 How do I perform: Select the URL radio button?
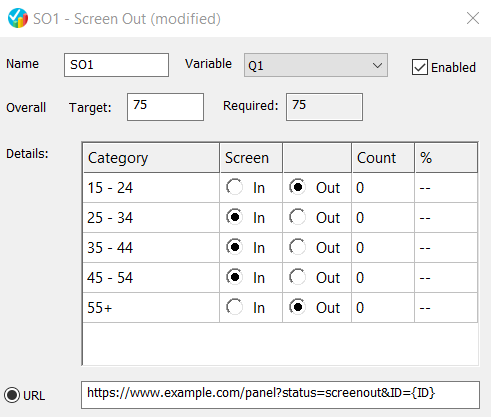12,395
